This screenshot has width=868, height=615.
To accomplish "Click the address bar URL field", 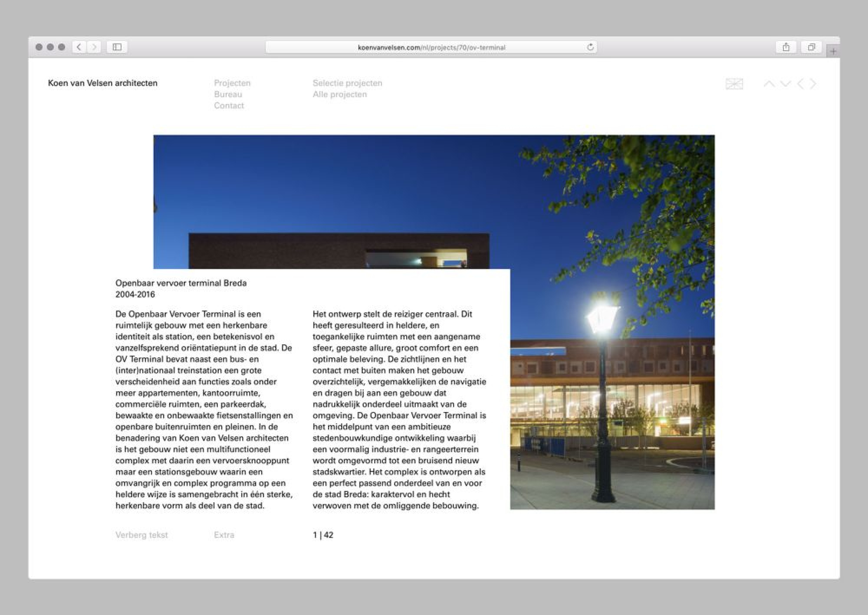I will 431,47.
